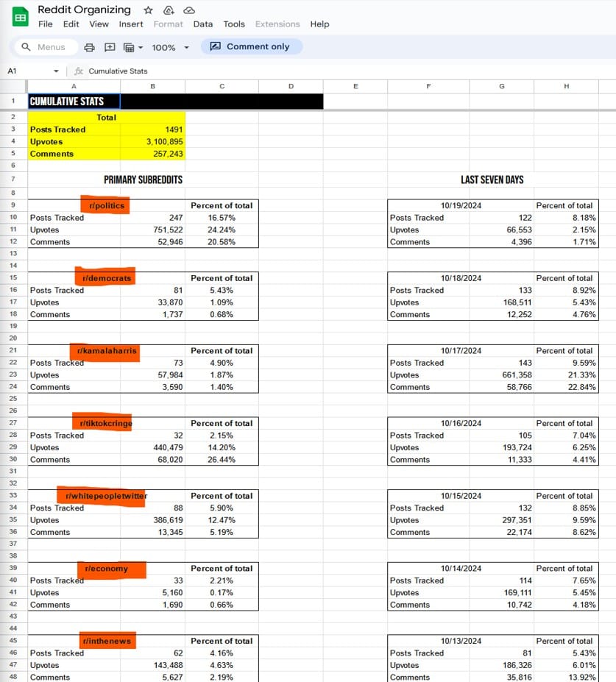Expand the Name box A1 dropdown arrow
Screen dimensions: 616x682
click(57, 71)
